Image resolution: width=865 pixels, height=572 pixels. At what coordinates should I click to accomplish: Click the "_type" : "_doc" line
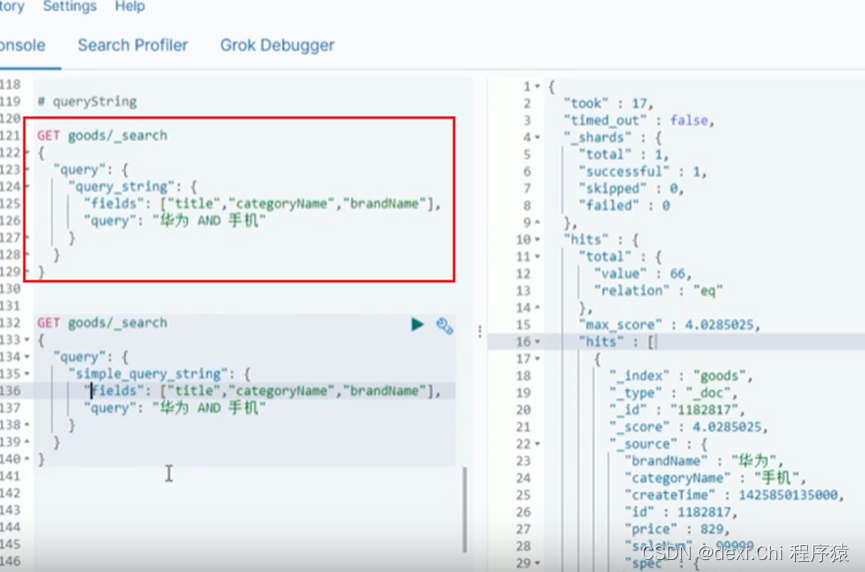[x=673, y=393]
